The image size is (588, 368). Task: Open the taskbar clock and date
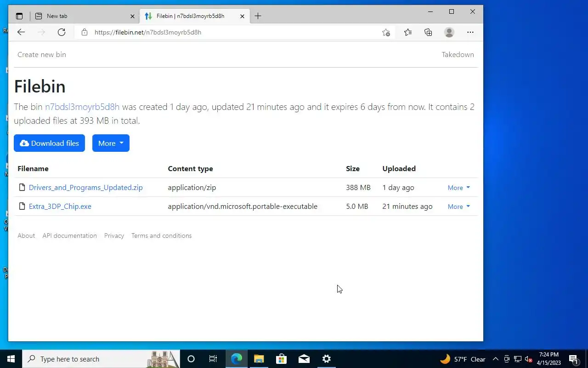coord(549,359)
